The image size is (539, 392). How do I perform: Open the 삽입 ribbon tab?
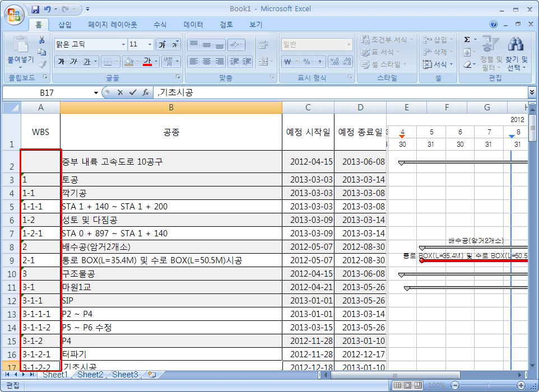click(x=65, y=25)
